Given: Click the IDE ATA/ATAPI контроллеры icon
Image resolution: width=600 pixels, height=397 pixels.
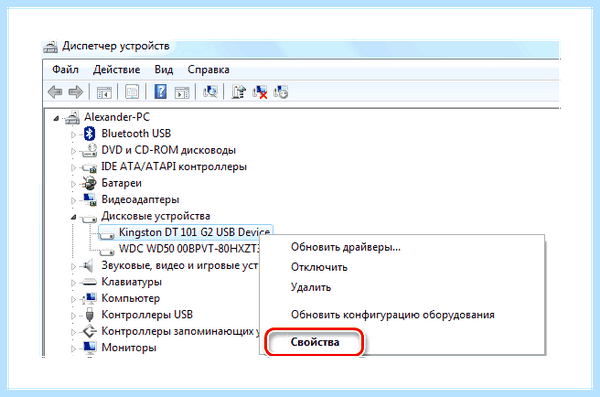Looking at the screenshot, I should pos(89,167).
